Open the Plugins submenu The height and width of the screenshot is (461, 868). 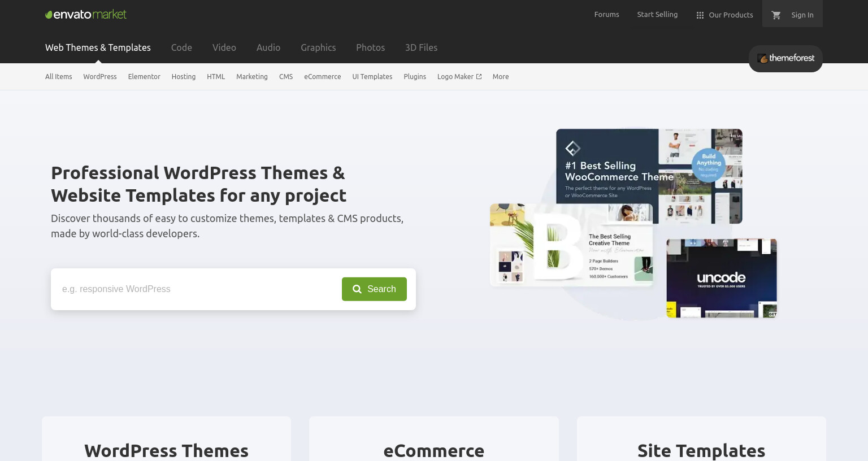pos(415,77)
